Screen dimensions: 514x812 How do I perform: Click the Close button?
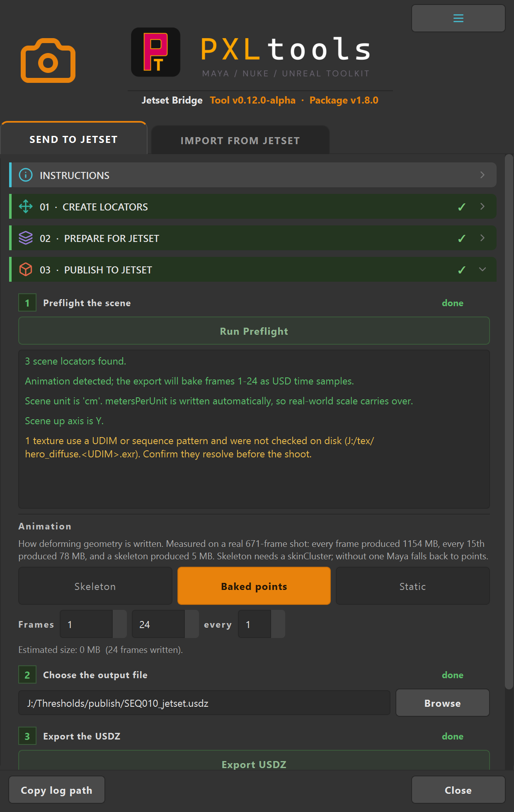(458, 790)
